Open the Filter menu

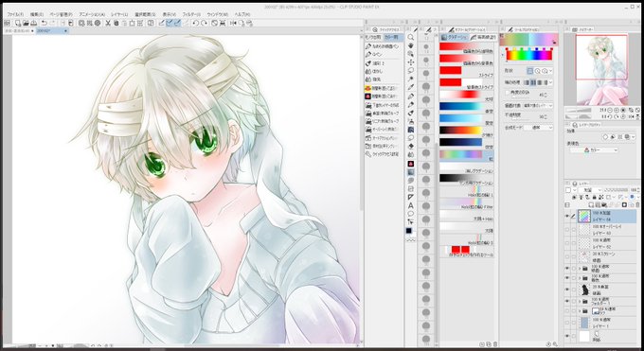click(x=192, y=14)
